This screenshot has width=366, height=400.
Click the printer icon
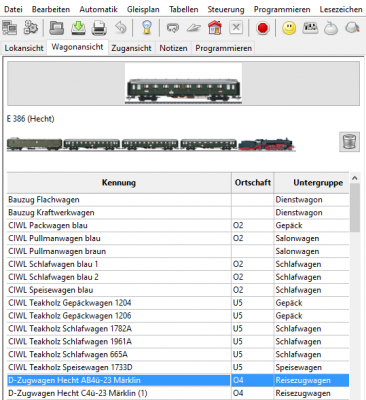click(99, 28)
